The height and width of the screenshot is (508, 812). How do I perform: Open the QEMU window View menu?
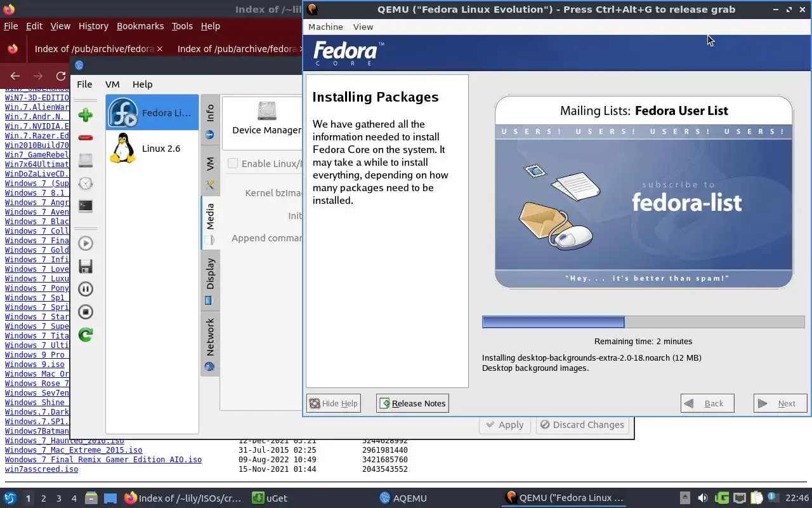coord(363,27)
